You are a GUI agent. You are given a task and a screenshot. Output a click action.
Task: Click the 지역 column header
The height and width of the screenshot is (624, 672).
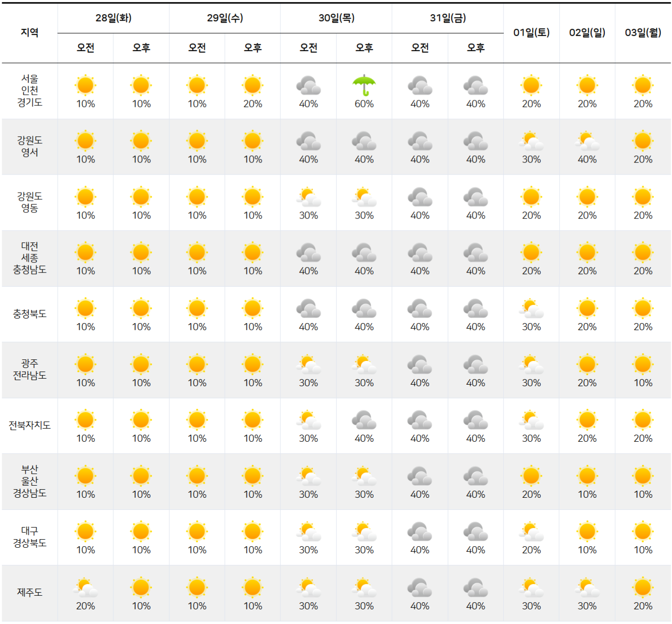point(30,33)
